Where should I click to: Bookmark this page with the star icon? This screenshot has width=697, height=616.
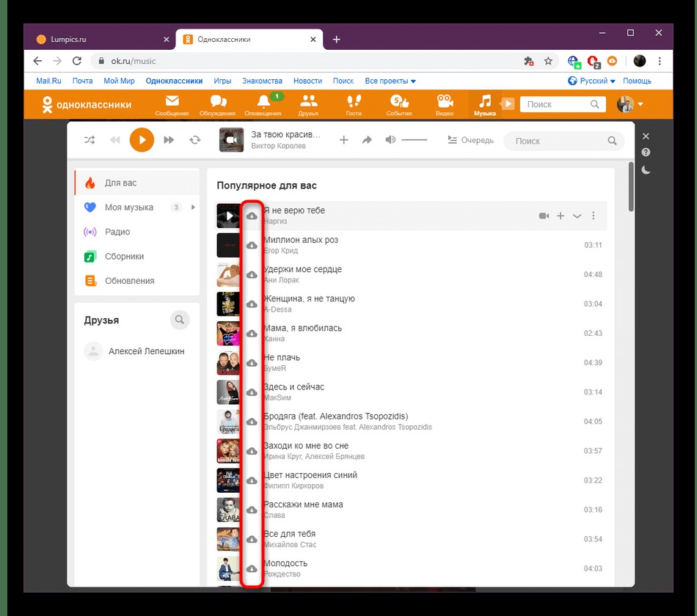(548, 61)
